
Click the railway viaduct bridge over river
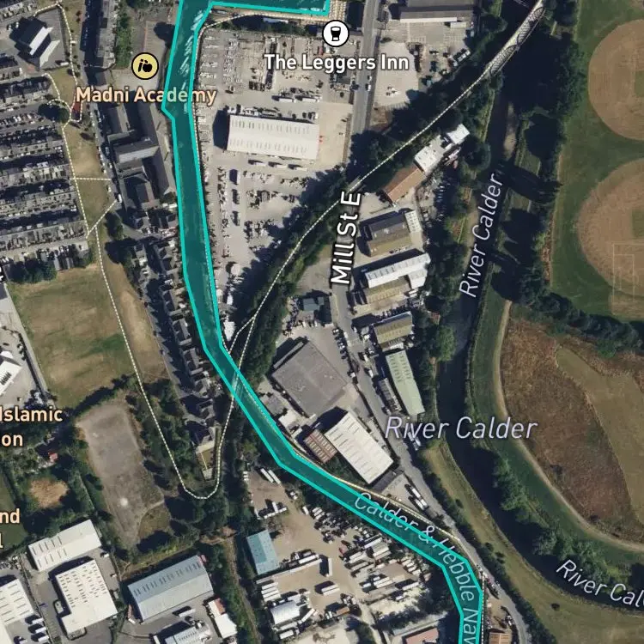tap(515, 41)
